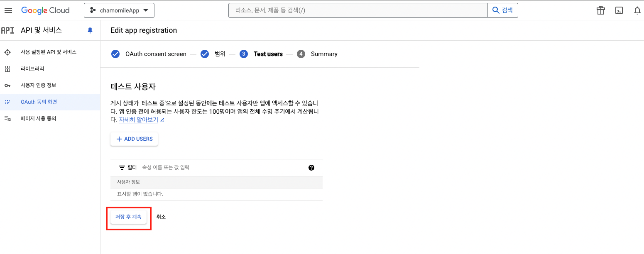The image size is (644, 254).
Task: Click the resource search input field
Action: 358,10
